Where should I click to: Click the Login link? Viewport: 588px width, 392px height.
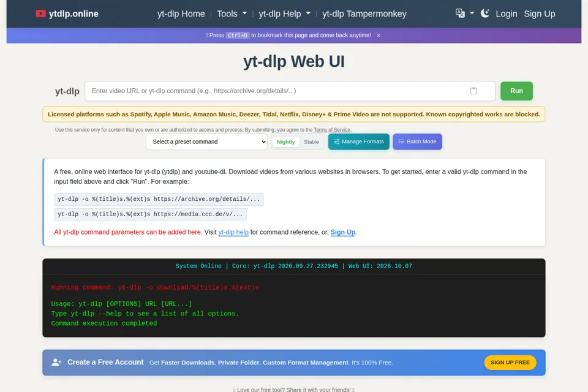(x=507, y=14)
